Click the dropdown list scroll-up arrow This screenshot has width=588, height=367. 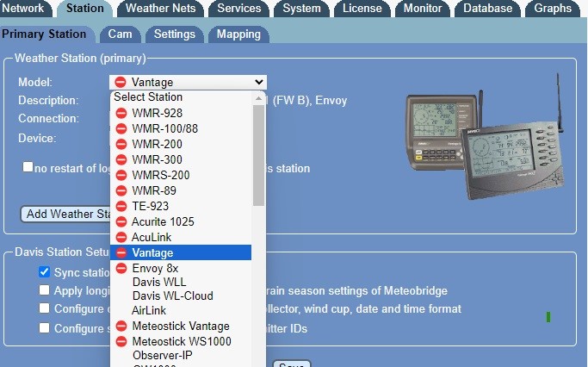coord(258,99)
